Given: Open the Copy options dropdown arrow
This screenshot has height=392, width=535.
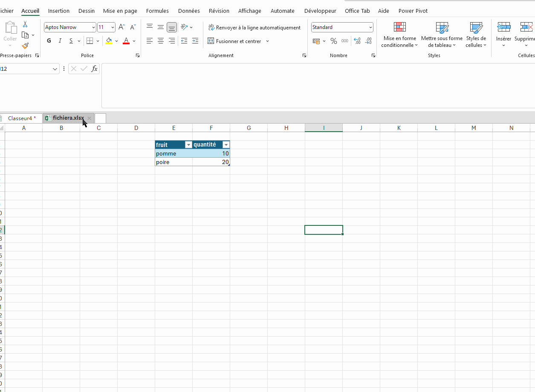Looking at the screenshot, I should tap(33, 35).
